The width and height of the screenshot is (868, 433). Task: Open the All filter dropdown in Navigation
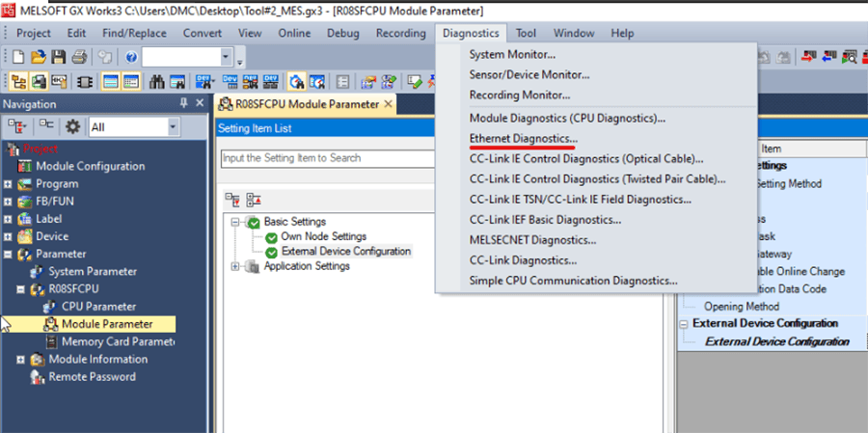point(174,127)
